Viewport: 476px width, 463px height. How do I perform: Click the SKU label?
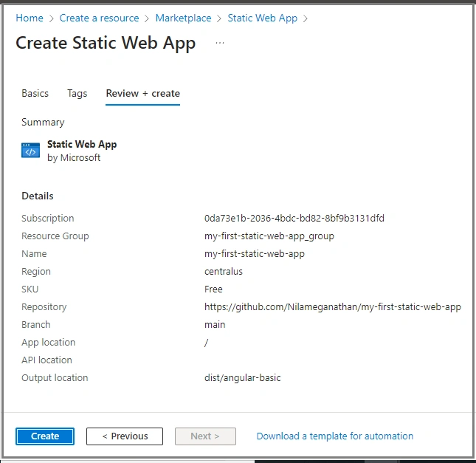pyautogui.click(x=30, y=289)
